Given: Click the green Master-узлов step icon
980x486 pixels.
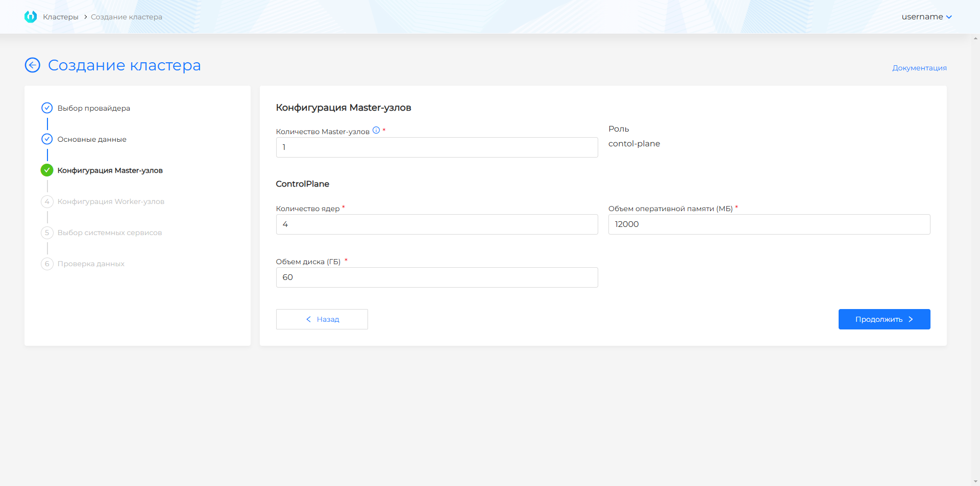Looking at the screenshot, I should pyautogui.click(x=47, y=170).
